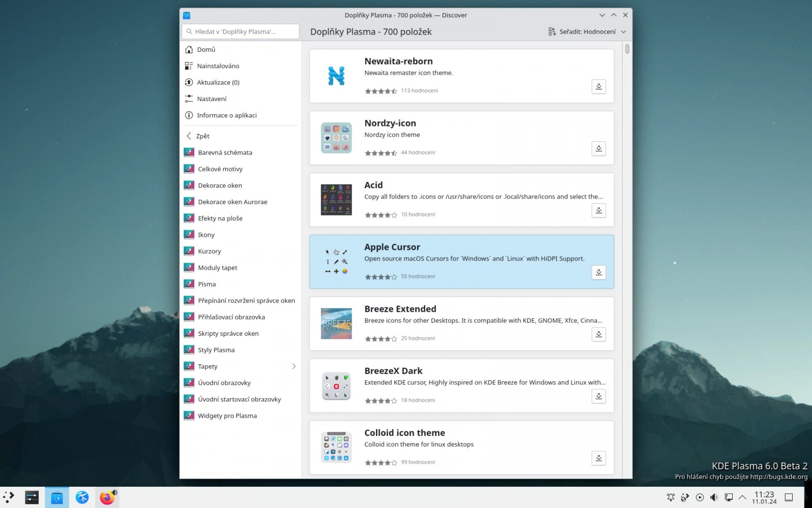Open the application launcher in the taskbar

tap(9, 497)
